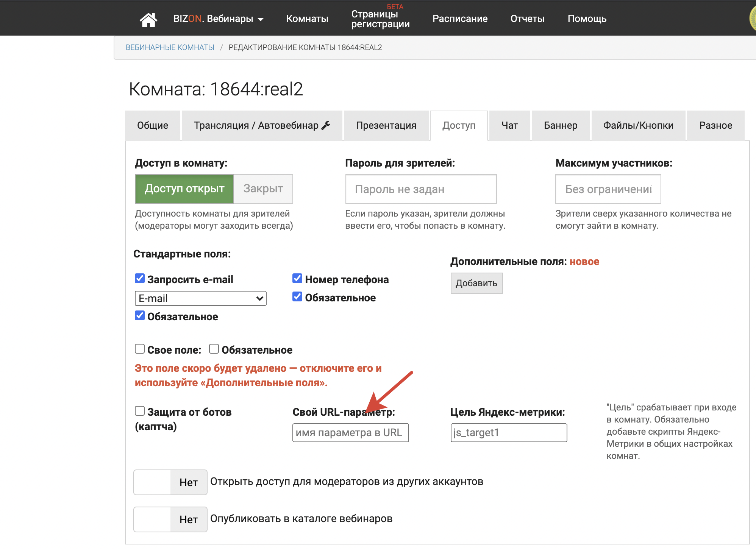Follow the Вебинарные комнаты breadcrumb link
756x549 pixels.
pyautogui.click(x=170, y=47)
